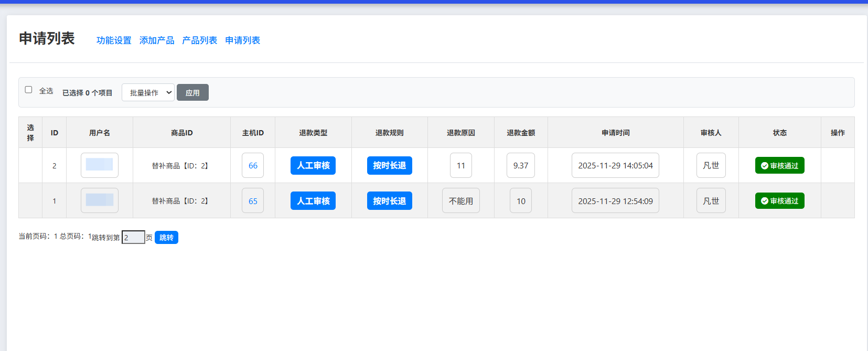The height and width of the screenshot is (351, 868).
Task: Open the 申请列表 navigation link
Action: pyautogui.click(x=242, y=40)
